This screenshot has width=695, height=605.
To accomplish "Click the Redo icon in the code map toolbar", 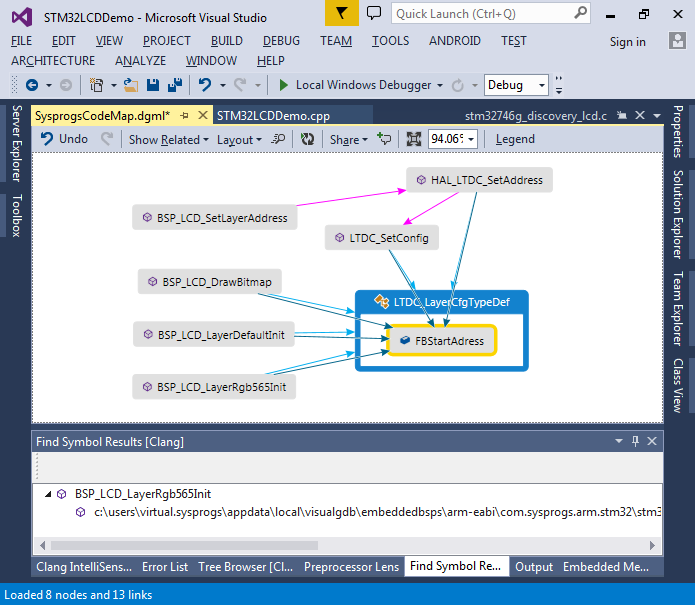I will coord(106,139).
